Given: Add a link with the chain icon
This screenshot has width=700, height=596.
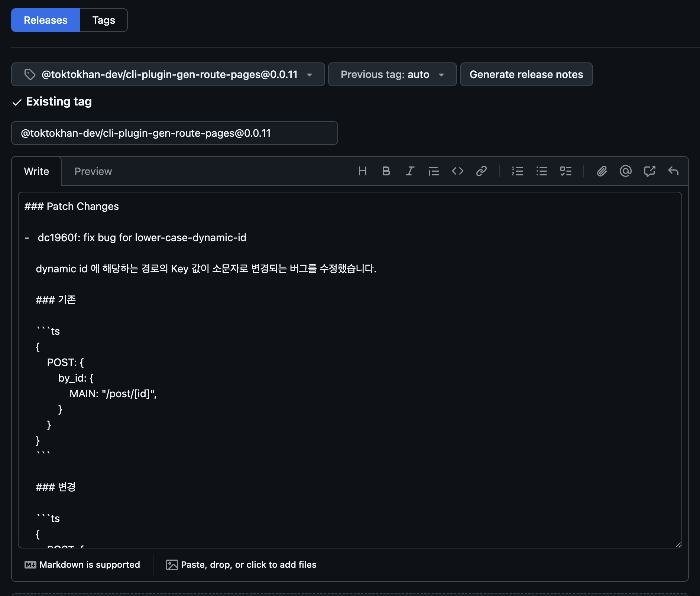Looking at the screenshot, I should [x=481, y=171].
